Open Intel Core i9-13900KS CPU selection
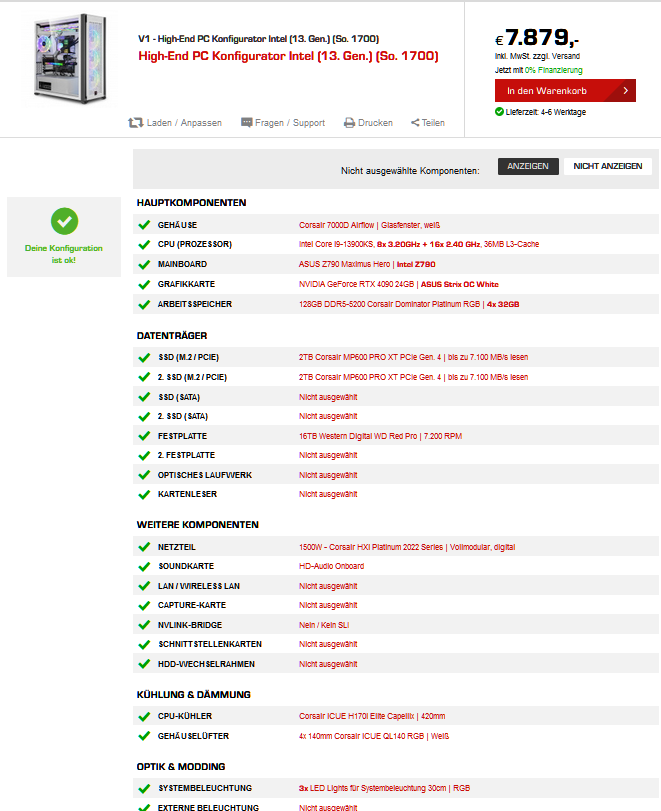The width and height of the screenshot is (661, 811). pyautogui.click(x=419, y=244)
